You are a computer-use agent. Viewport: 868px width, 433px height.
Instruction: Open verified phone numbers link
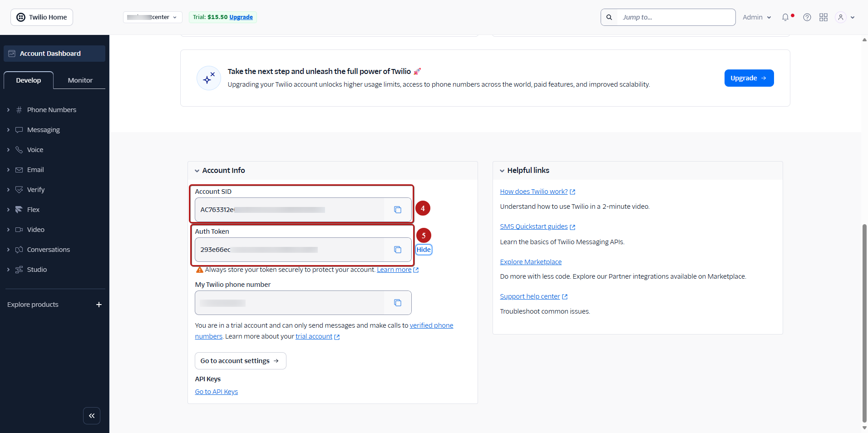[431, 325]
